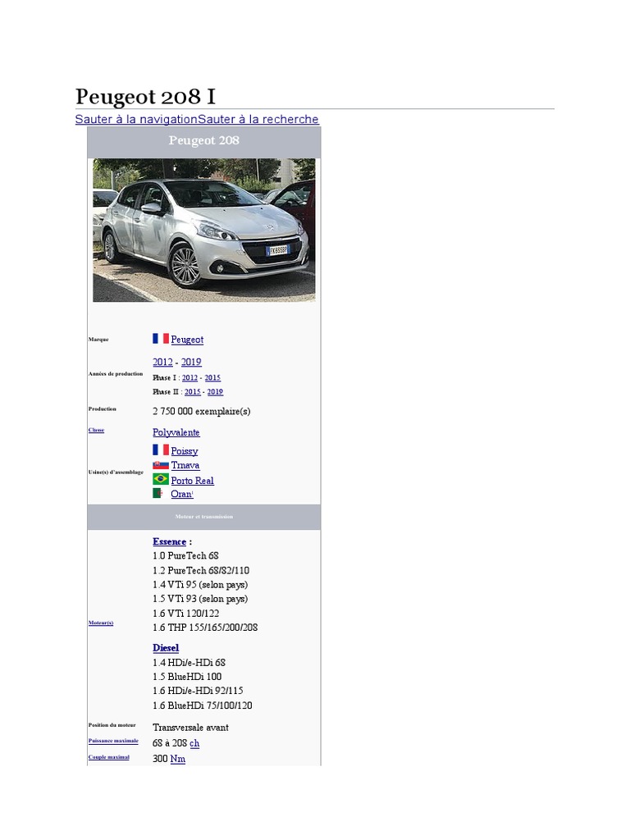Open the 2019 link in main production years
Viewport: 630px width, 840px height.
[x=191, y=362]
